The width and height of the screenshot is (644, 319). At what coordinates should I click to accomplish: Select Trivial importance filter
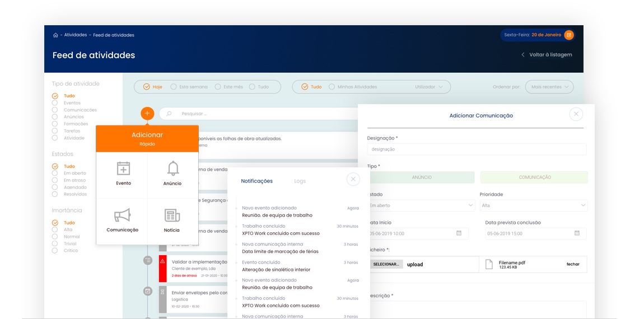click(64, 243)
